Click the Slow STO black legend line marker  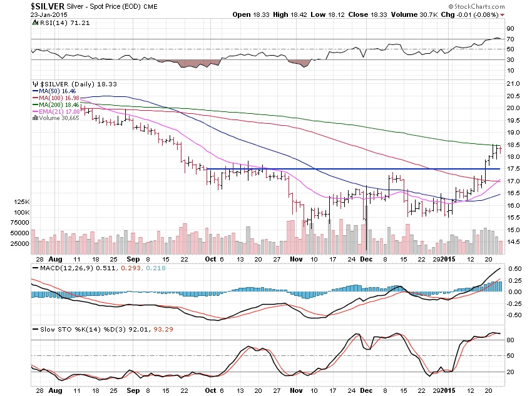(35, 330)
